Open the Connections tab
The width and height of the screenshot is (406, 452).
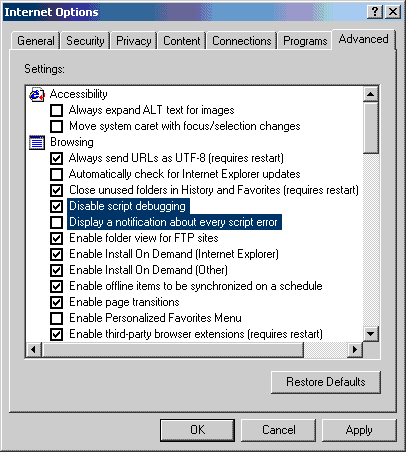242,41
